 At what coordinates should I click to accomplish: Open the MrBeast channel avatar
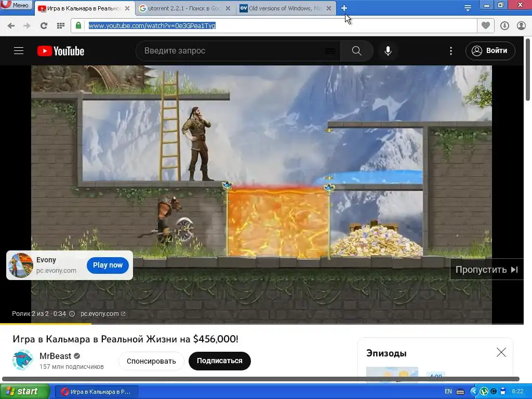pos(23,360)
